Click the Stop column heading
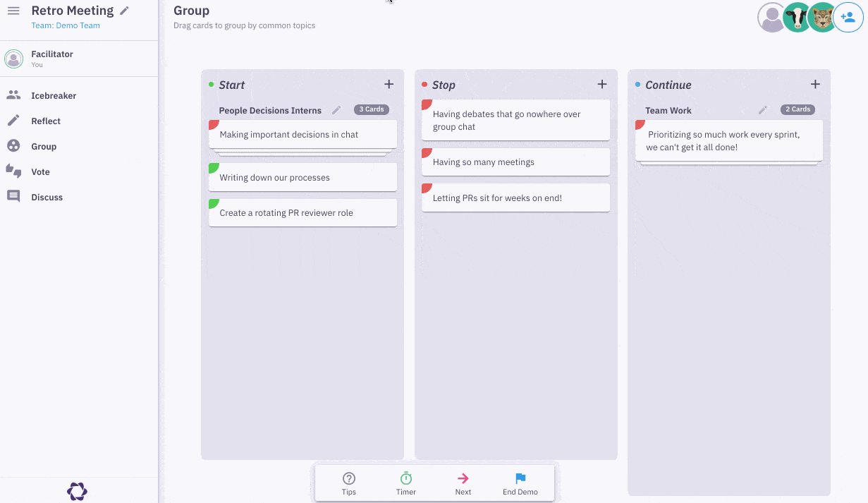This screenshot has height=503, width=868. [x=444, y=85]
